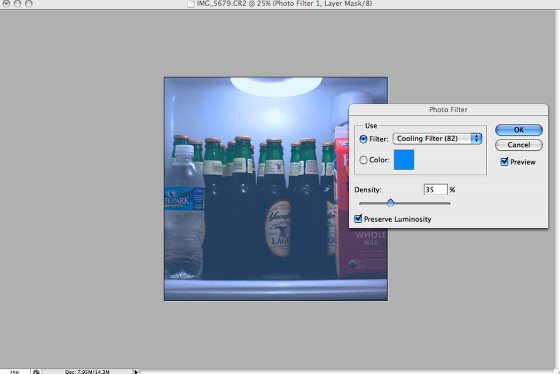Click the refrigerator photo on the canvas
This screenshot has height=374, width=560.
pos(276,189)
